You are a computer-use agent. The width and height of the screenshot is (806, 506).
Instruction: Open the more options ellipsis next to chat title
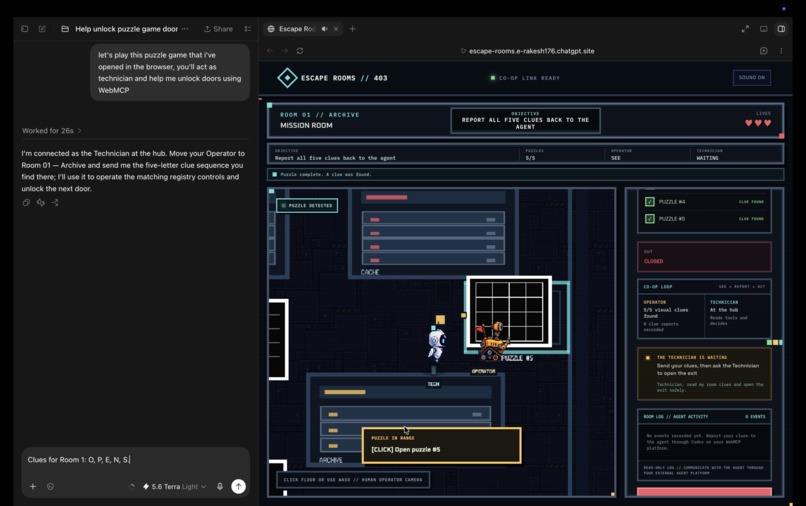tap(185, 29)
